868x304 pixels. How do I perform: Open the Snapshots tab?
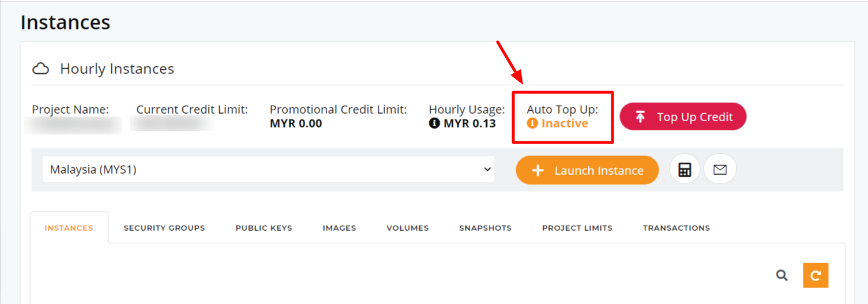point(485,228)
